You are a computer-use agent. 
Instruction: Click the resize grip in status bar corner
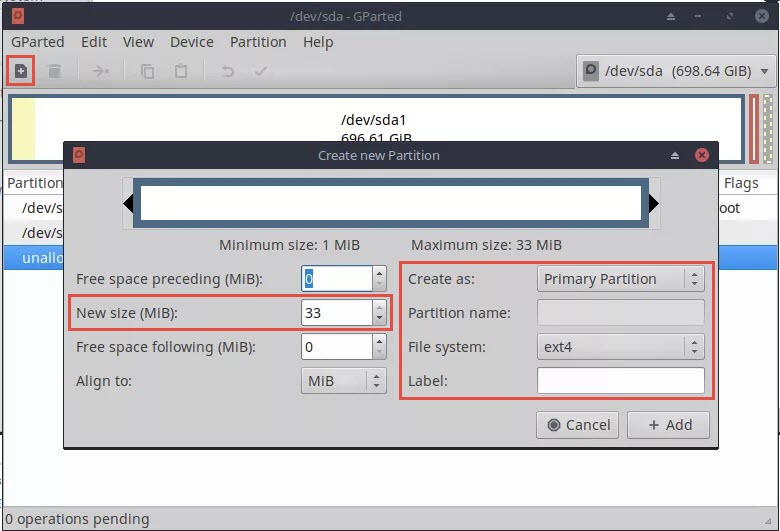[x=768, y=521]
